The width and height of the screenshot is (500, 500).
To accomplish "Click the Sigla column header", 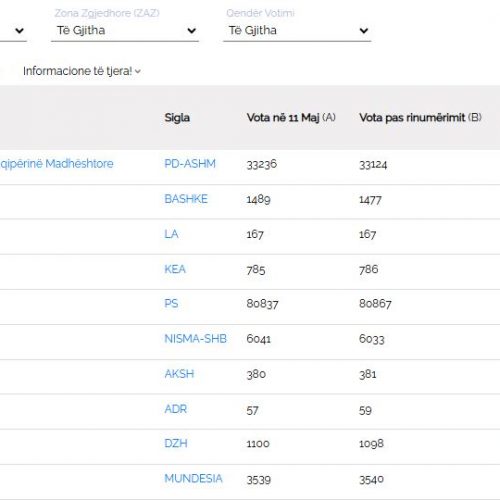I will [x=177, y=118].
